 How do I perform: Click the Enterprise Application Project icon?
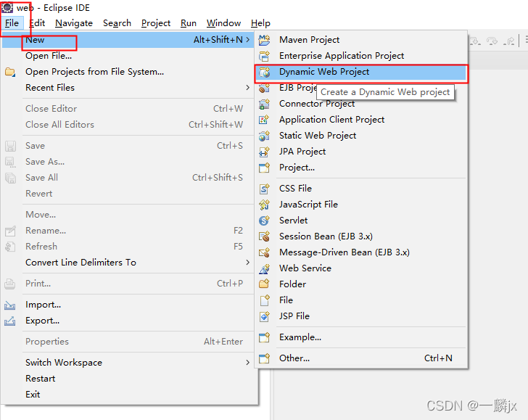click(x=264, y=56)
